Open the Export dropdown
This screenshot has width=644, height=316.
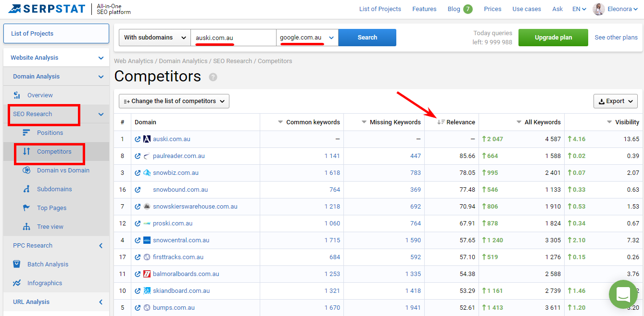click(616, 101)
